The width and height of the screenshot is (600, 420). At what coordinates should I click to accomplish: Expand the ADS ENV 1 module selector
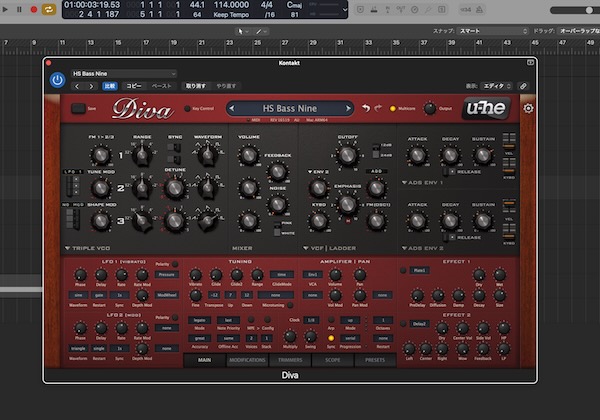coord(422,182)
